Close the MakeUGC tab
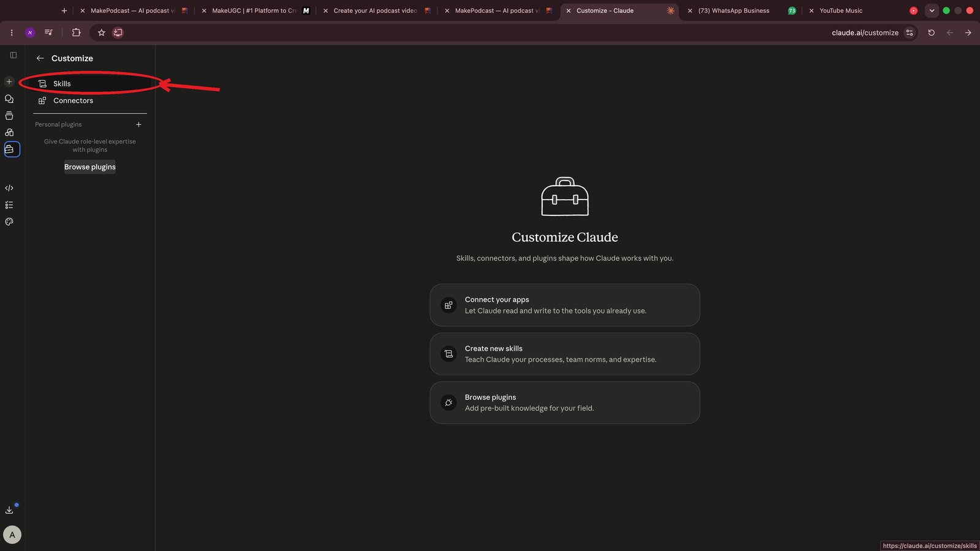Viewport: 980px width, 551px height. [x=204, y=10]
